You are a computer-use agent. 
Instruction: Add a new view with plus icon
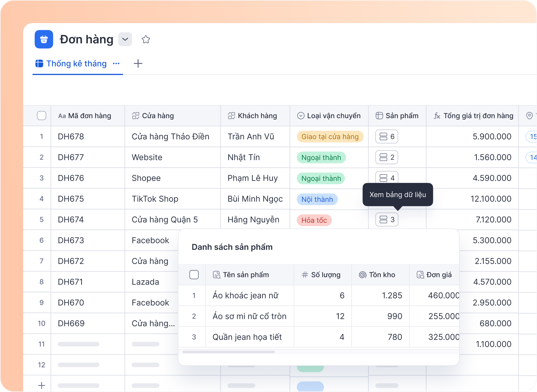pyautogui.click(x=138, y=64)
